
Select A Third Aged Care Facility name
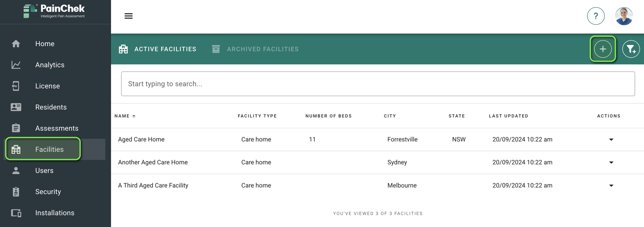click(x=153, y=186)
